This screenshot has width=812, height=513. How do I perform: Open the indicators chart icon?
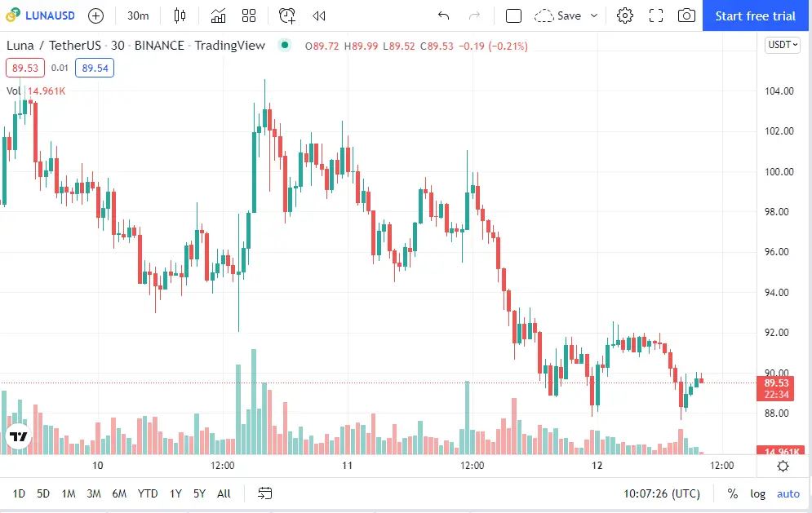(x=218, y=16)
